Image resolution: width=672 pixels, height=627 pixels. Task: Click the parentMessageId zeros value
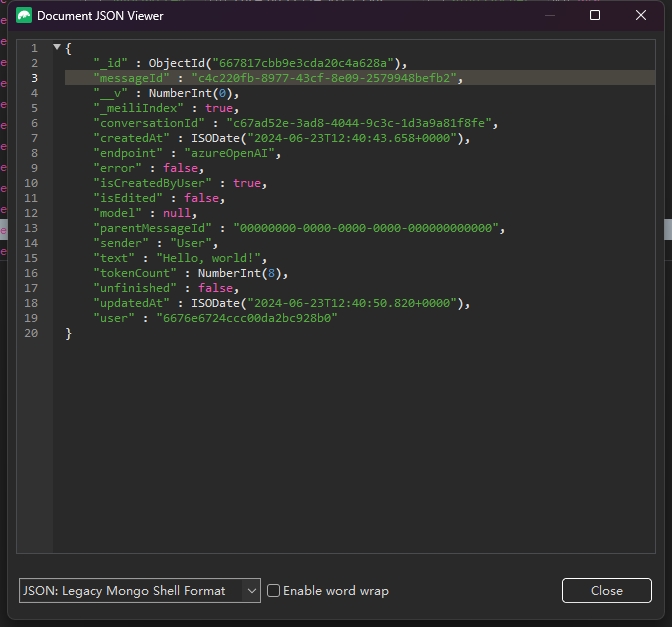[365, 228]
